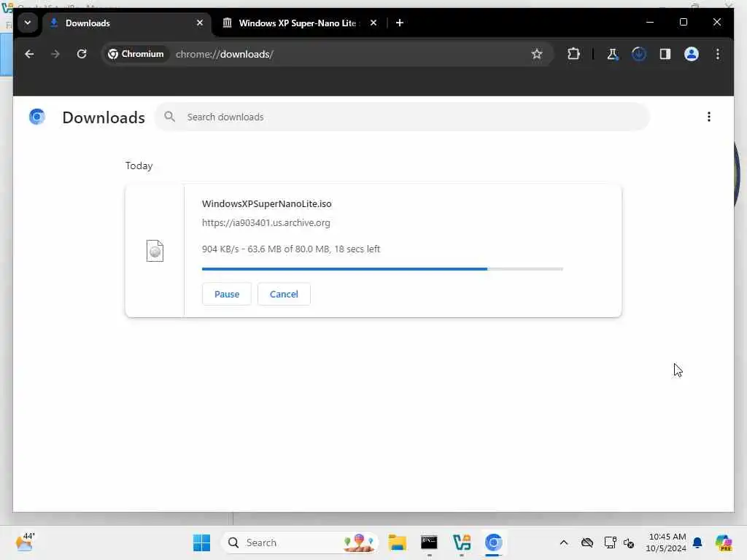Open the Downloads page more actions menu

coord(709,117)
